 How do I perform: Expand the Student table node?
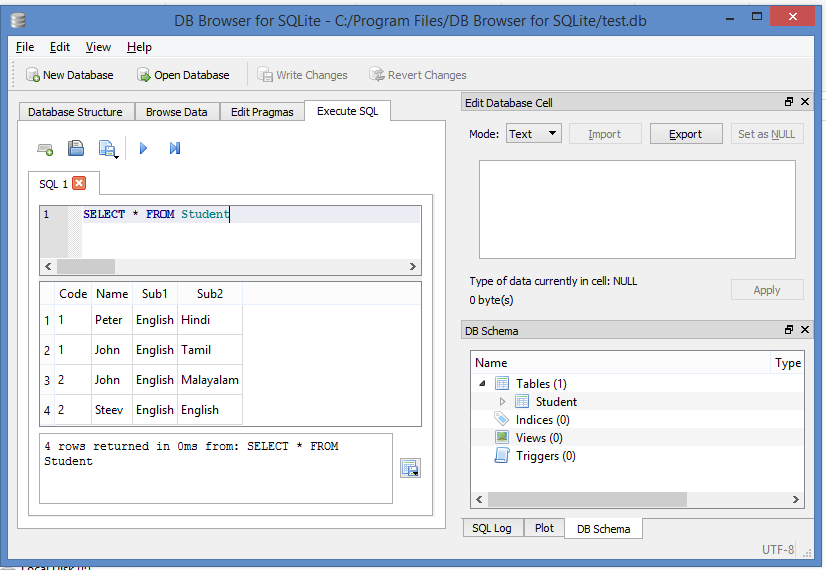tap(502, 401)
